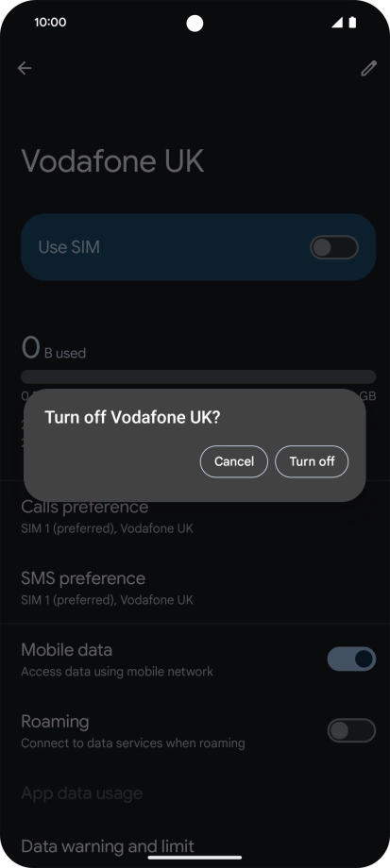Tap the bottom navigation gesture handle
Screen dimensions: 390x868
tap(195, 858)
